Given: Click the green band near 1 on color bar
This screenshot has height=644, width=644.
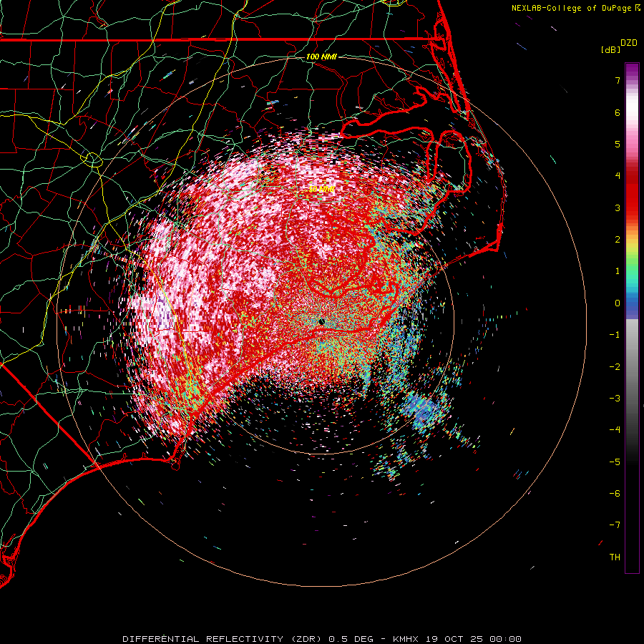Looking at the screenshot, I should pyautogui.click(x=632, y=267).
